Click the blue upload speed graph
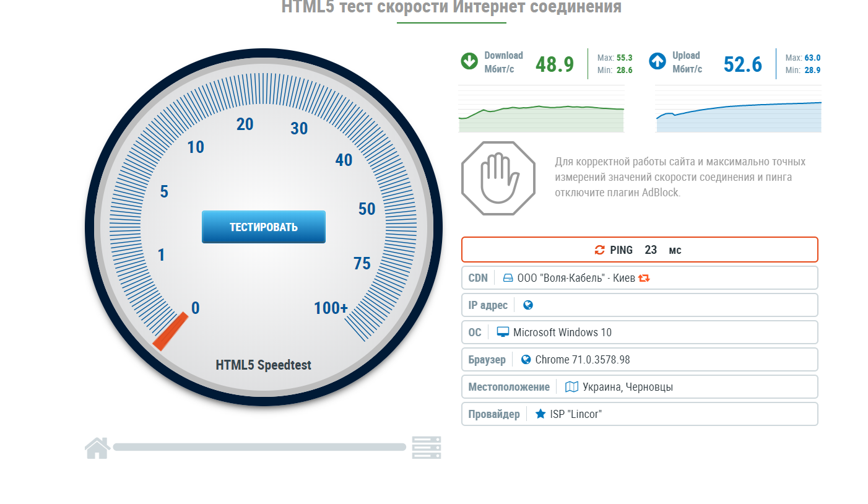The height and width of the screenshot is (504, 868). click(x=738, y=118)
